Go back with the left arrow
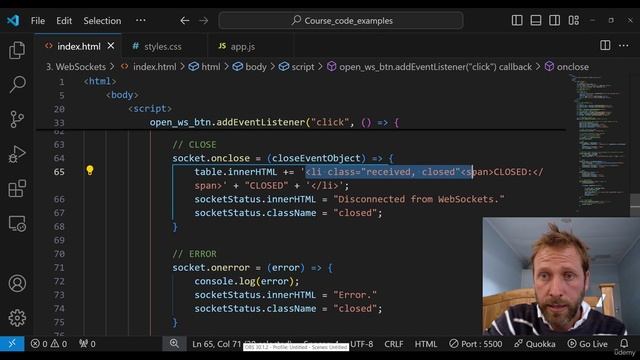 click(184, 20)
